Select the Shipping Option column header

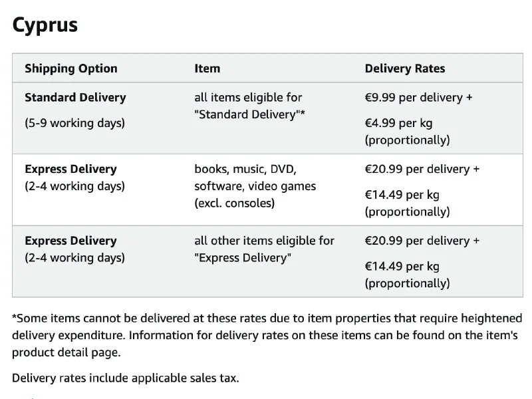point(71,68)
